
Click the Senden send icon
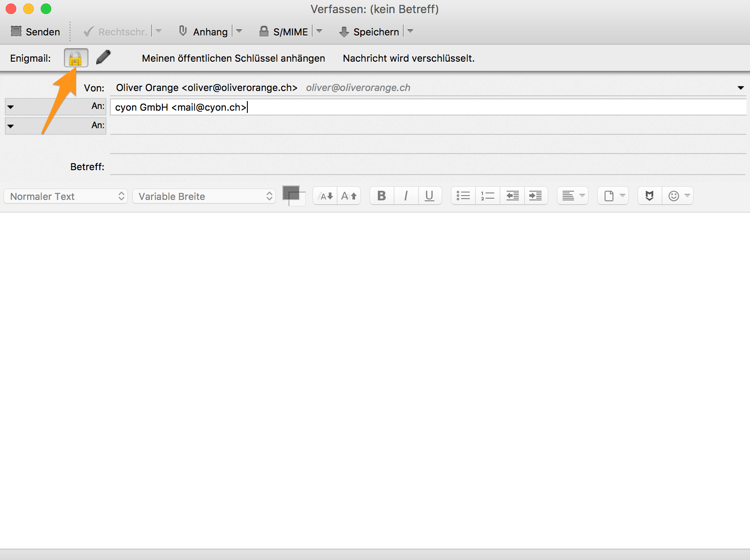pos(16,31)
